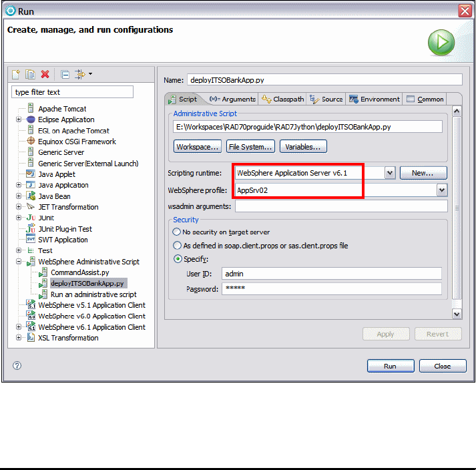Click scrollbar down arrow in Script panel
Viewport: 476px width, 470px height.
click(x=457, y=314)
